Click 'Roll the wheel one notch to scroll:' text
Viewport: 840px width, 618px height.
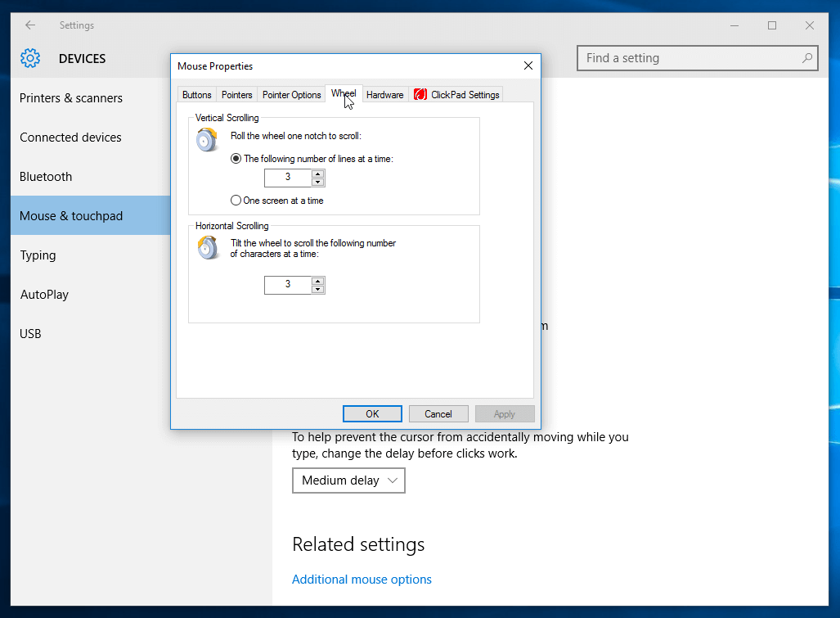[x=296, y=136]
